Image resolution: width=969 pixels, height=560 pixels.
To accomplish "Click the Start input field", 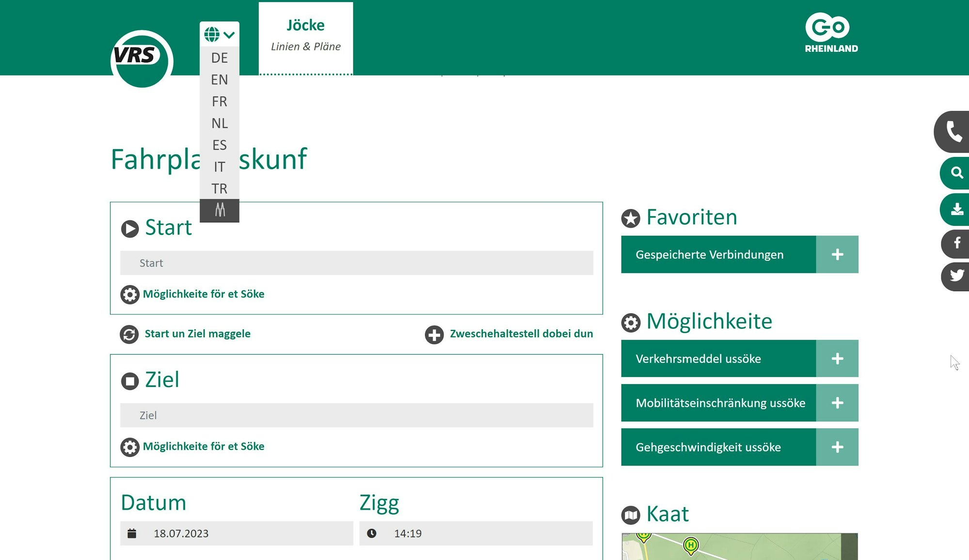I will [356, 263].
